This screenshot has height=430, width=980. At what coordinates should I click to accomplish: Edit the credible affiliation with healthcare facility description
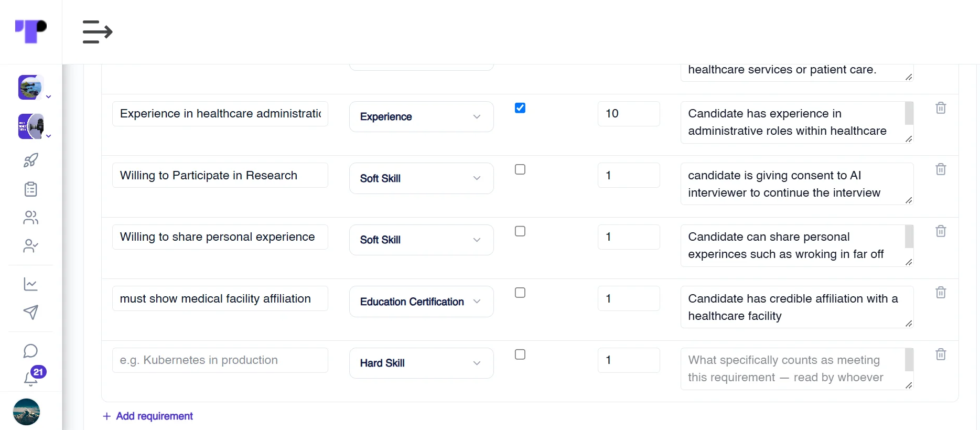[797, 307]
